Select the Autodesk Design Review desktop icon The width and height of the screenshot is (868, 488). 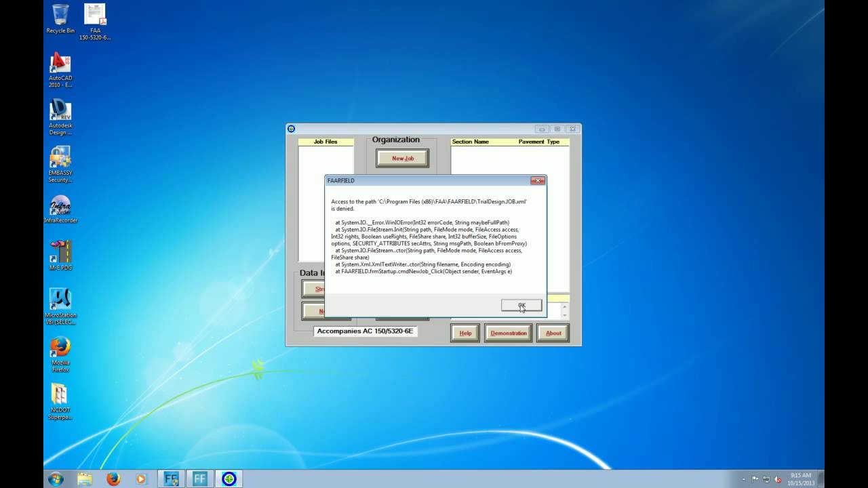(60, 118)
